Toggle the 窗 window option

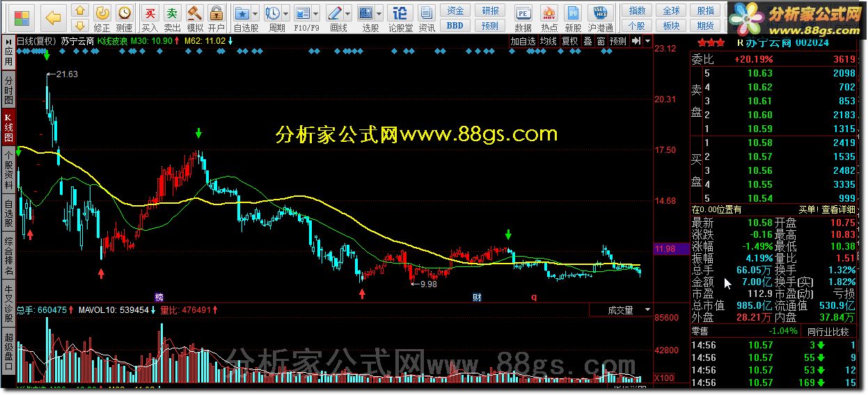tap(601, 41)
